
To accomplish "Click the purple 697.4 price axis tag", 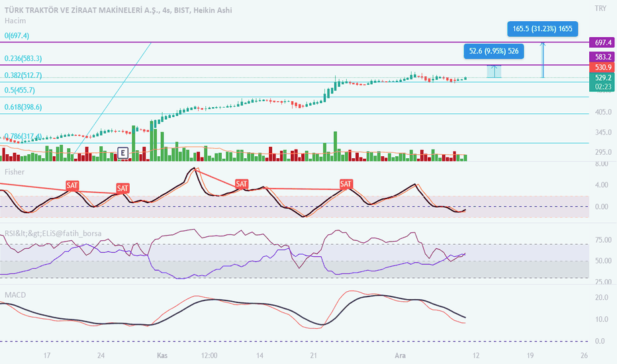I will coord(601,42).
